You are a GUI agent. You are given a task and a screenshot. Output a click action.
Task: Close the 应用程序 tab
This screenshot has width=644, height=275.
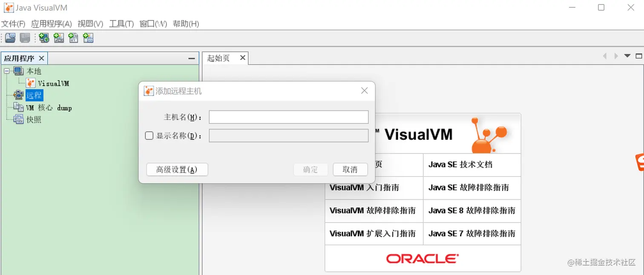click(41, 58)
